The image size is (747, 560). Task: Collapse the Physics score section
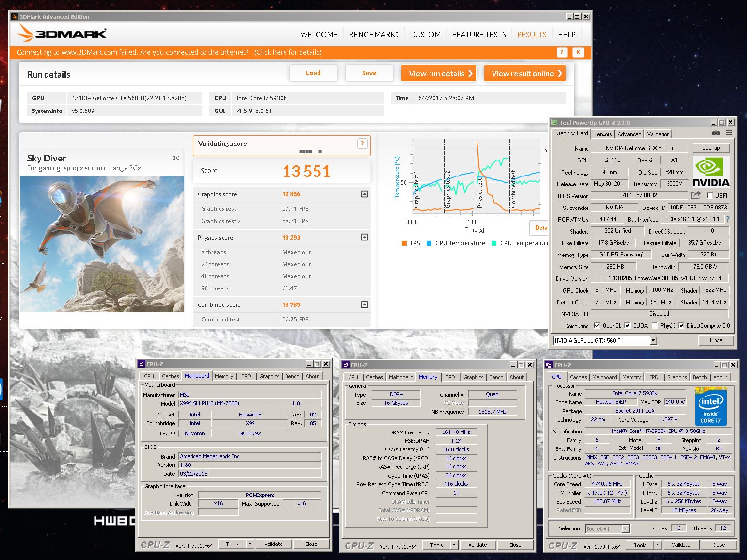tap(365, 237)
